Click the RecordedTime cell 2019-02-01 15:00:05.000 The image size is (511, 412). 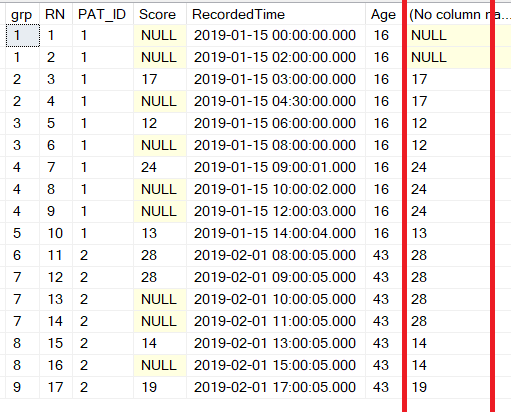click(276, 365)
